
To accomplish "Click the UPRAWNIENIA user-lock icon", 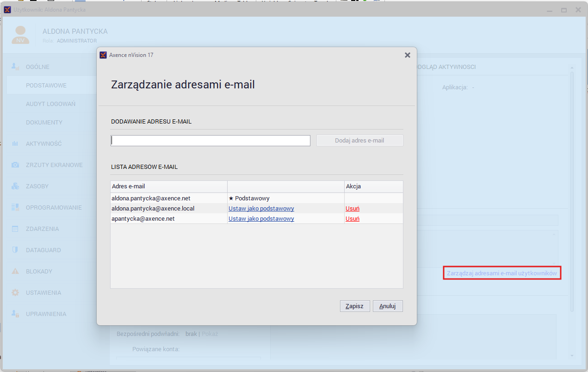I will click(15, 314).
